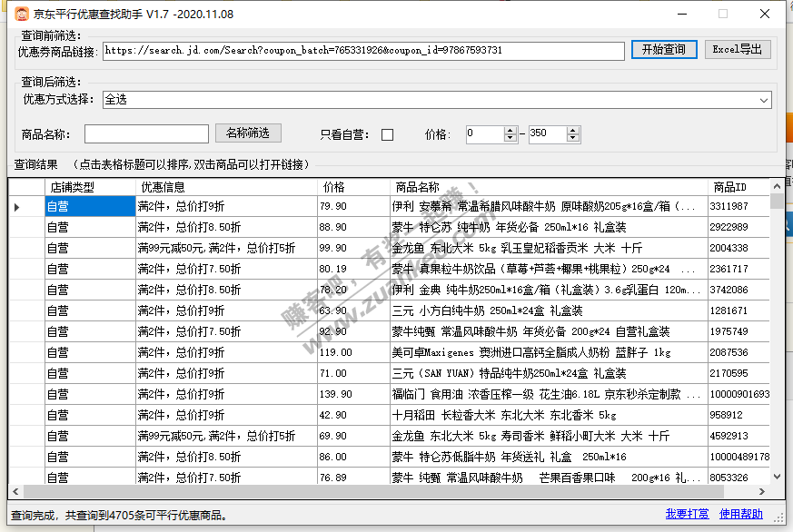The height and width of the screenshot is (532, 793).
Task: Click product ID 958912
Action: click(x=738, y=415)
